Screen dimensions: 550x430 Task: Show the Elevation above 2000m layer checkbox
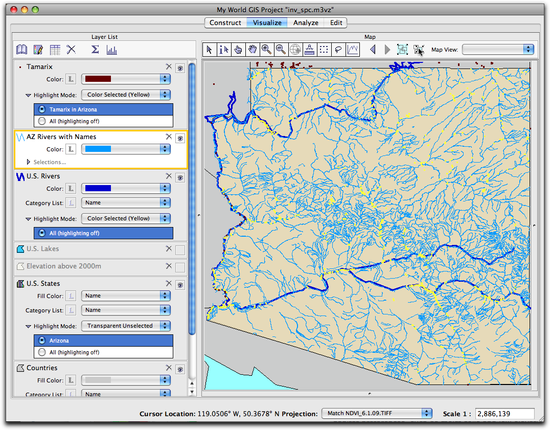pos(180,268)
